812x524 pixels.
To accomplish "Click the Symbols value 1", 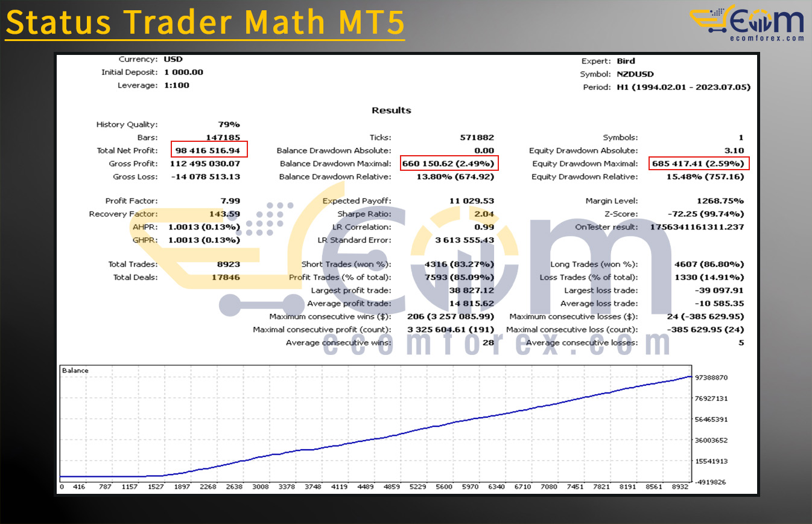I will pyautogui.click(x=741, y=138).
